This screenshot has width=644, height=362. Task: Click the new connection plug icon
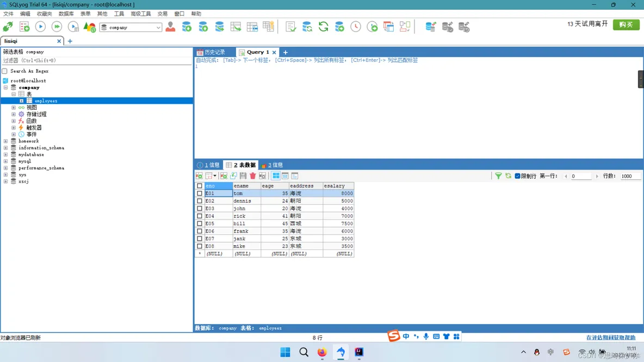click(x=8, y=27)
